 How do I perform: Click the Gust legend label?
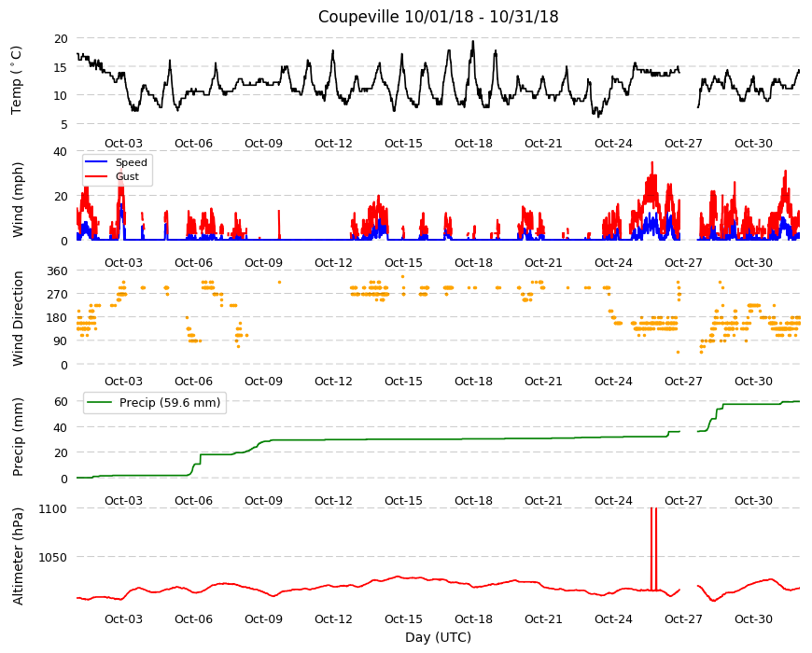127,176
